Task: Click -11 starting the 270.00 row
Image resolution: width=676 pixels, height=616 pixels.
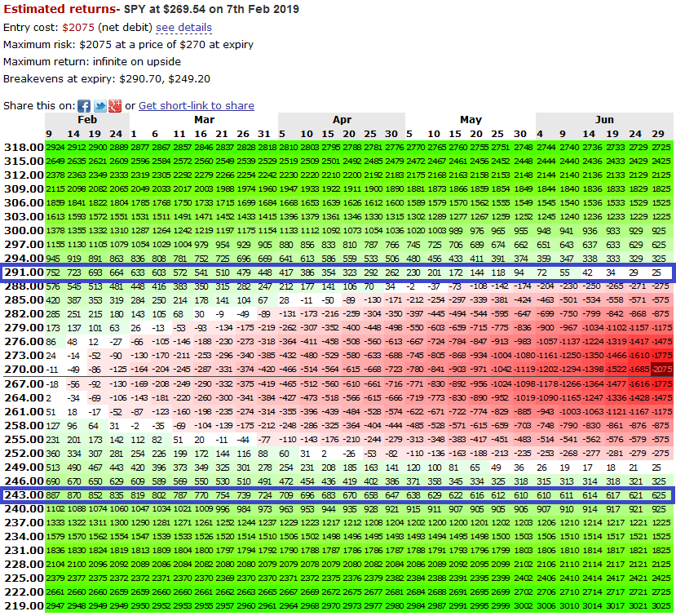Action: [51, 370]
